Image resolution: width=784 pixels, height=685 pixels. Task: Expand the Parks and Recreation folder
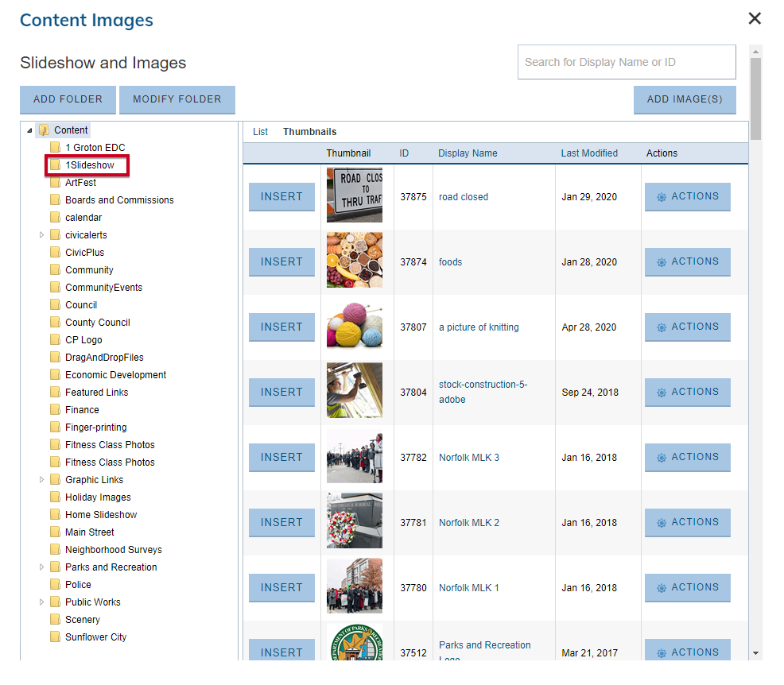tap(41, 567)
